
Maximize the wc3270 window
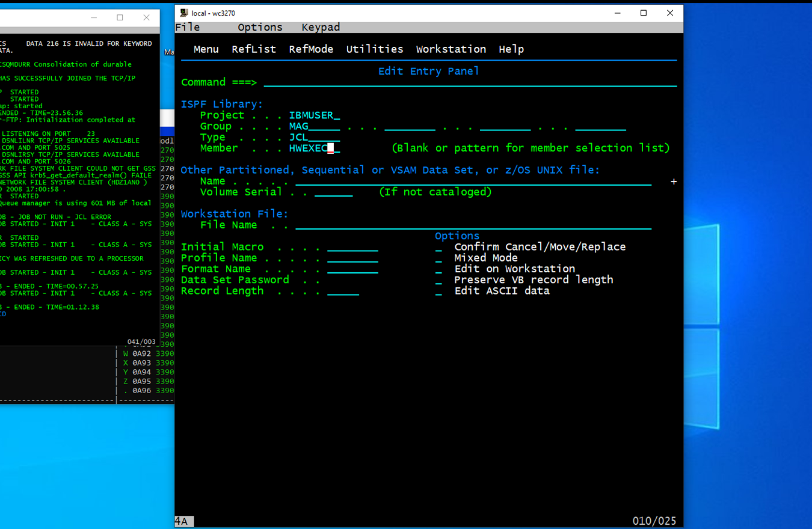click(644, 13)
